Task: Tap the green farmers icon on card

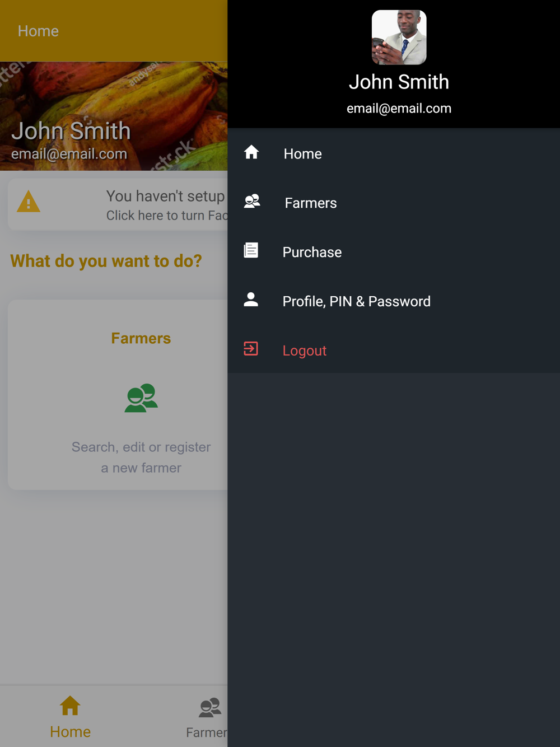Action: tap(141, 398)
